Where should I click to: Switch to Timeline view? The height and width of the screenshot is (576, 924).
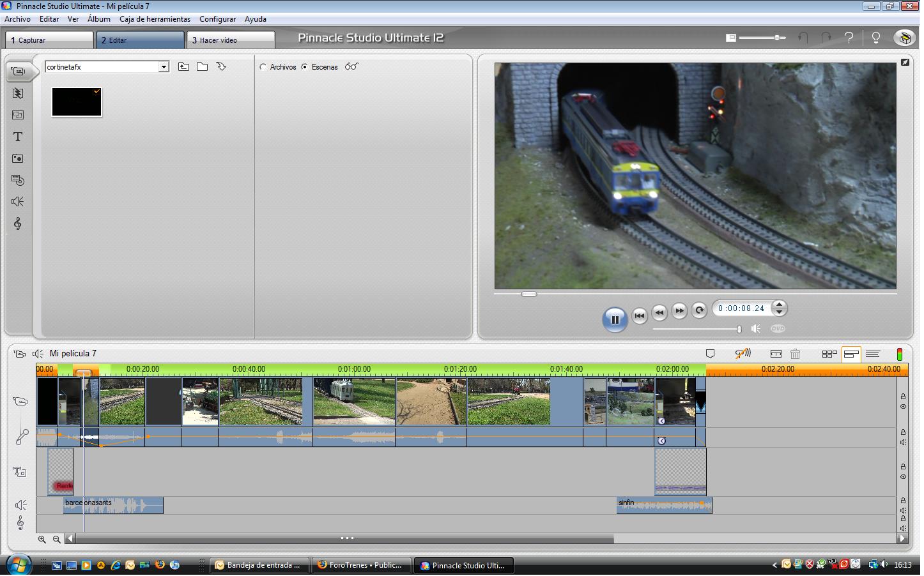(851, 354)
